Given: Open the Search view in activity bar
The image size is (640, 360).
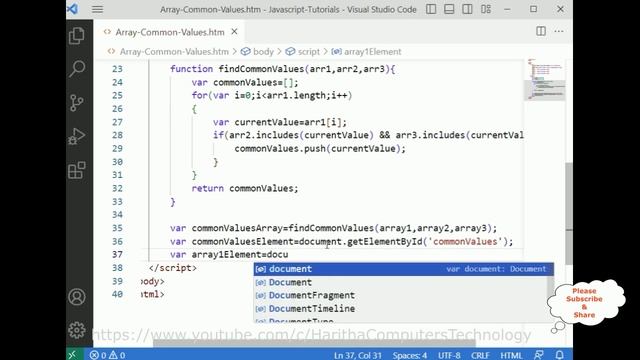Looking at the screenshot, I should [77, 69].
